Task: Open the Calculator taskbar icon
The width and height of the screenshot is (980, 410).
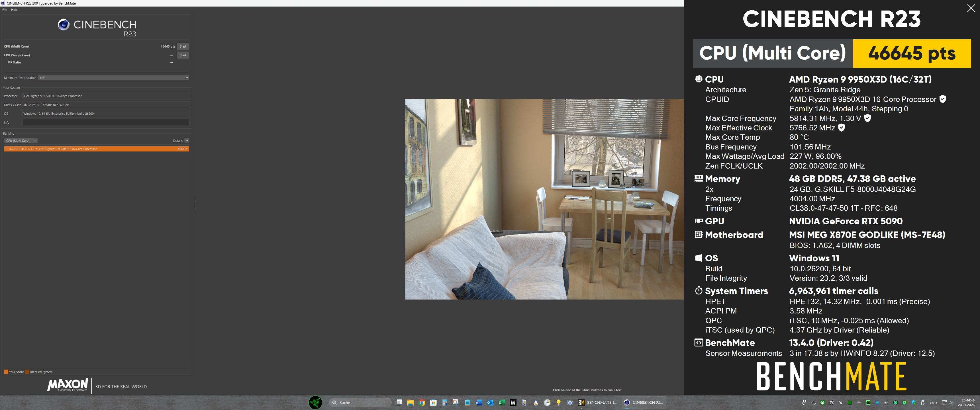Action: coord(444,402)
